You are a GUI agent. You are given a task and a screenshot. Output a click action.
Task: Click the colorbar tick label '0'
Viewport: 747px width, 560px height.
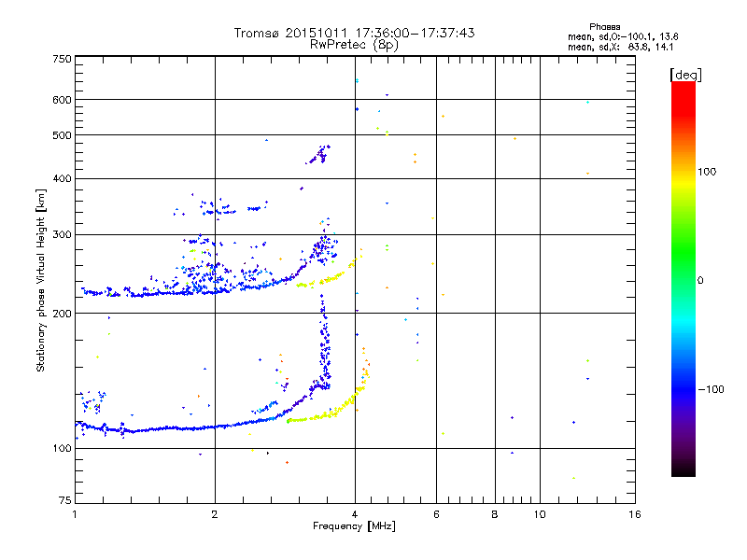(700, 281)
